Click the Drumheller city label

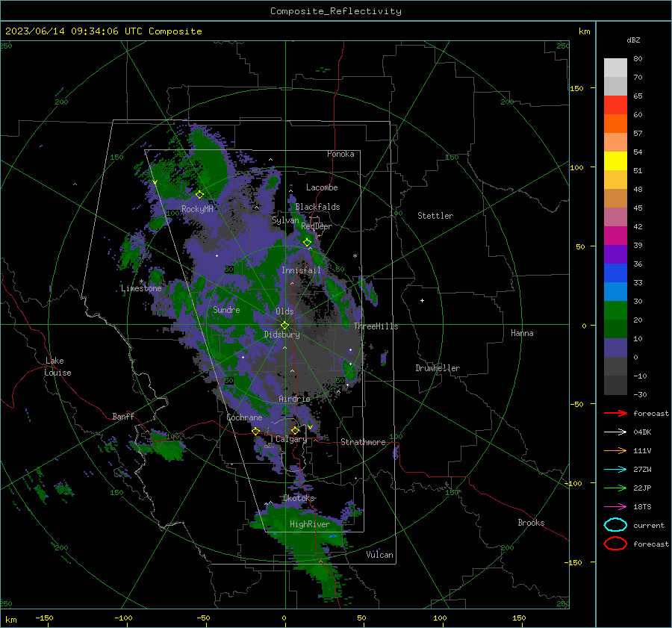click(438, 368)
